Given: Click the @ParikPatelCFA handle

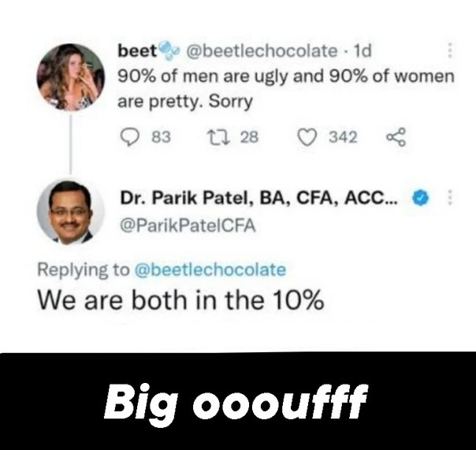Looking at the screenshot, I should [188, 225].
